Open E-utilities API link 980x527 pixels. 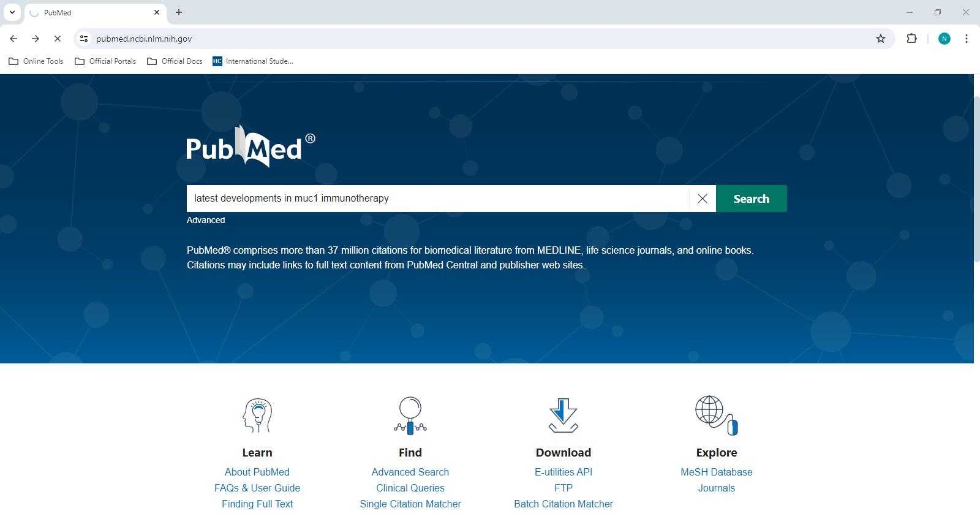tap(563, 472)
